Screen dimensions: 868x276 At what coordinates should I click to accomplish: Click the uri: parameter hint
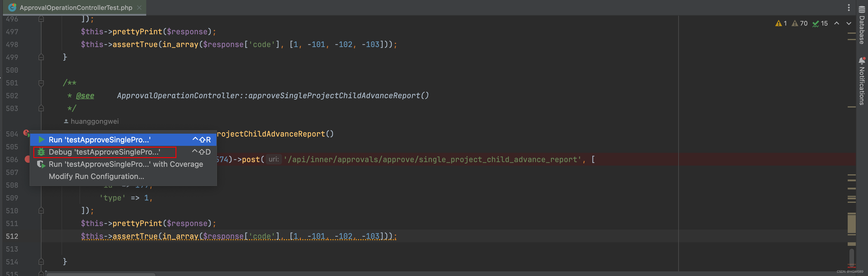(x=274, y=159)
